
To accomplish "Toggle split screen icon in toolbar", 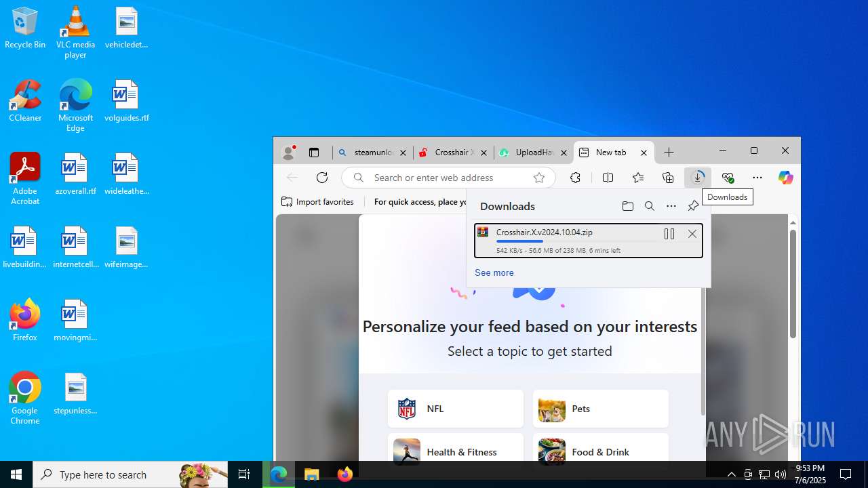I will 608,178.
